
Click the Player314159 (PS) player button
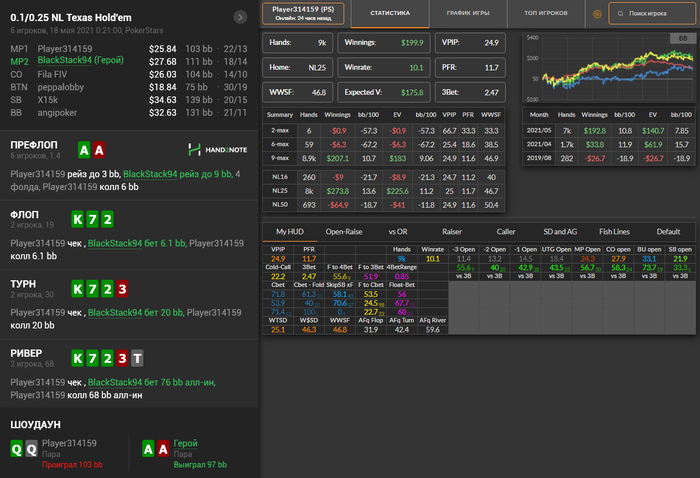(303, 13)
